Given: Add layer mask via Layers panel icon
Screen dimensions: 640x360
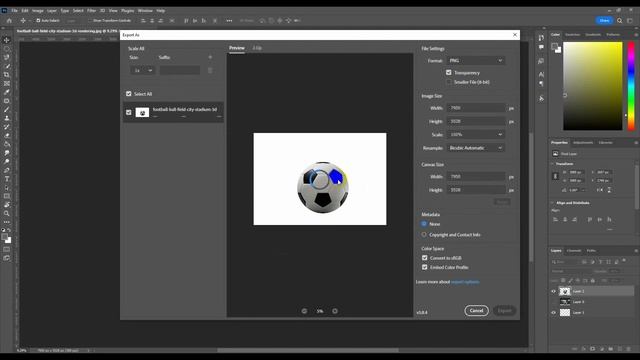Looking at the screenshot, I should point(593,349).
